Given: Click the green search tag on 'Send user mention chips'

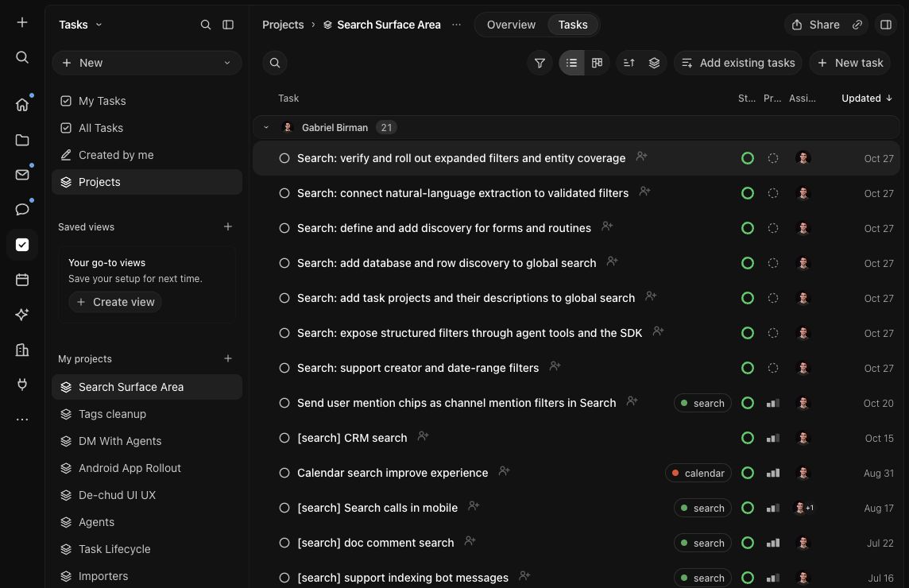Looking at the screenshot, I should [x=702, y=403].
